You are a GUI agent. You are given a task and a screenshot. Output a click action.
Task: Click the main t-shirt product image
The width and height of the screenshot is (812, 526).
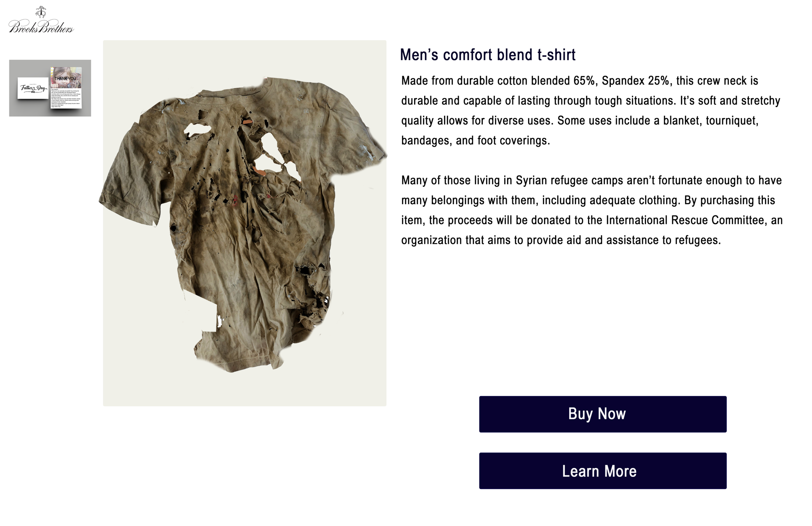coord(245,223)
